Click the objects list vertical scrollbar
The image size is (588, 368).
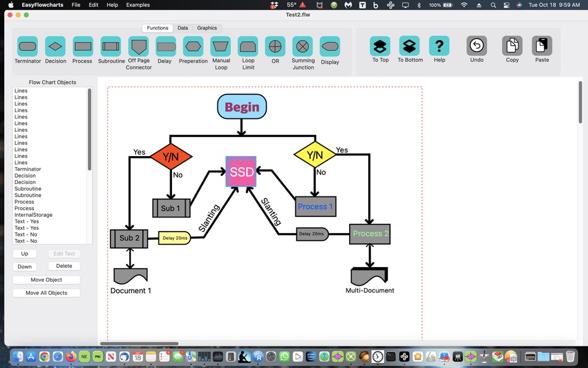click(89, 129)
